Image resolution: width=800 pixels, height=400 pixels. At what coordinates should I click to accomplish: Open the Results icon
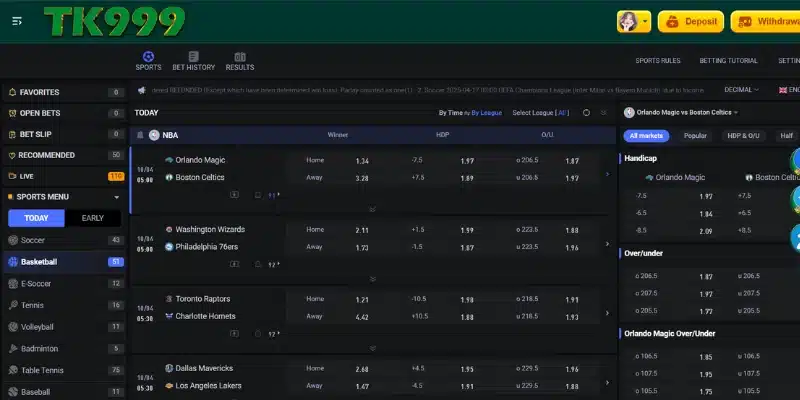tap(239, 60)
